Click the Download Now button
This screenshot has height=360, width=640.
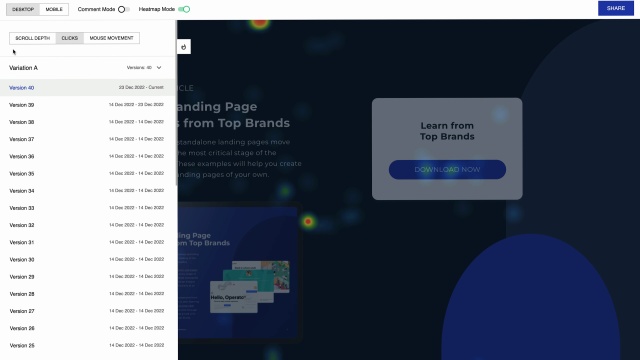point(447,169)
